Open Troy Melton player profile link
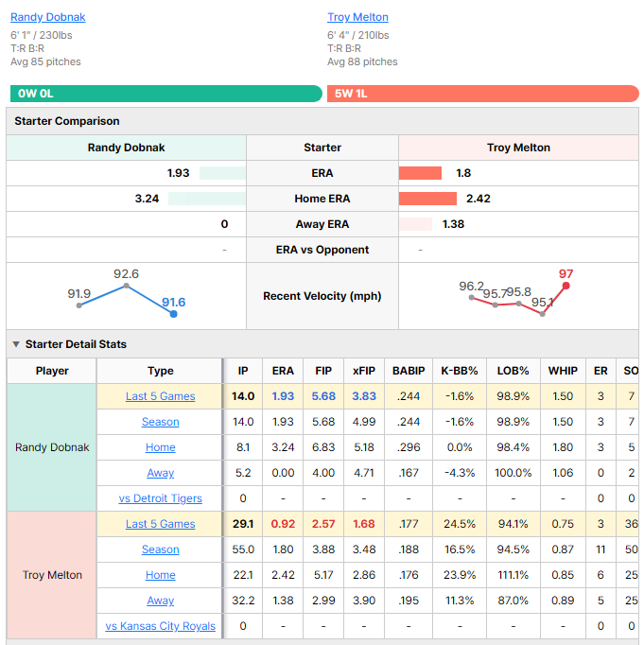The image size is (644, 645). tap(357, 17)
